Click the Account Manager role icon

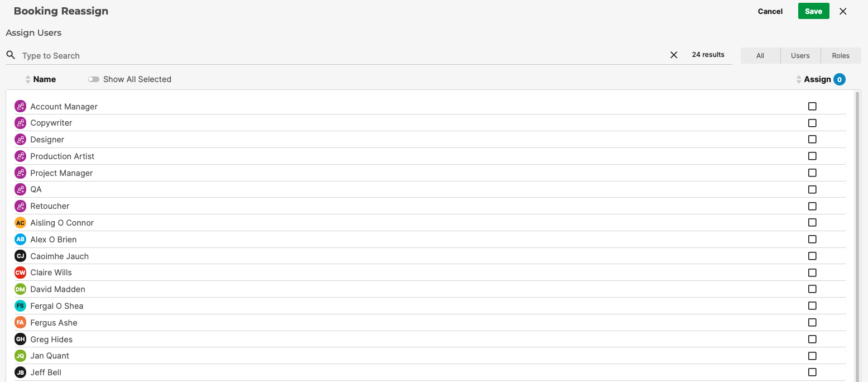tap(20, 106)
